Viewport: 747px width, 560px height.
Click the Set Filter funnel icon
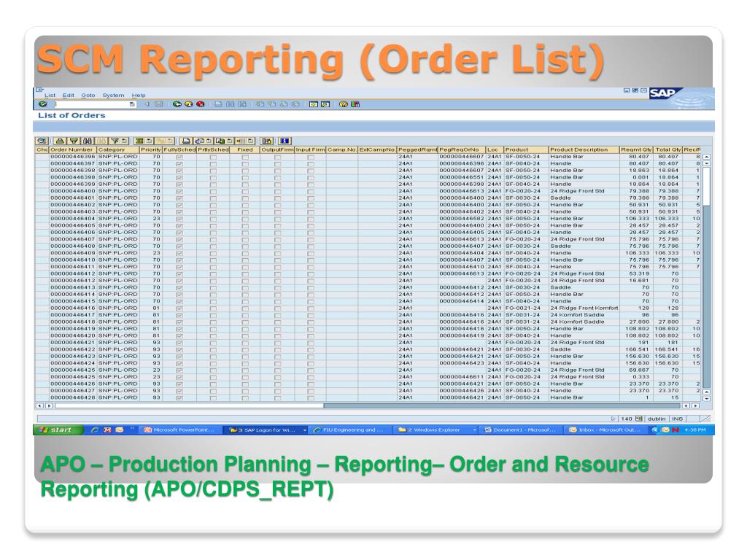tap(115, 141)
